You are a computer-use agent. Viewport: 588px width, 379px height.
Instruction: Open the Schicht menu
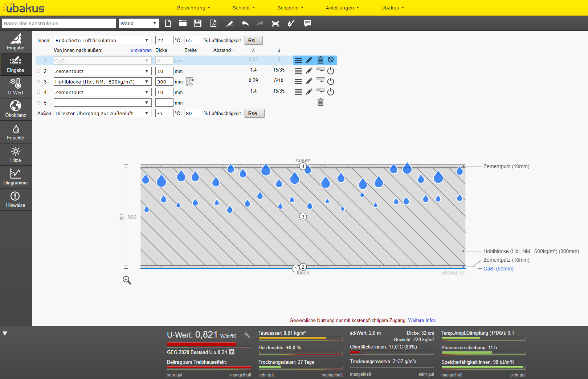tap(244, 8)
